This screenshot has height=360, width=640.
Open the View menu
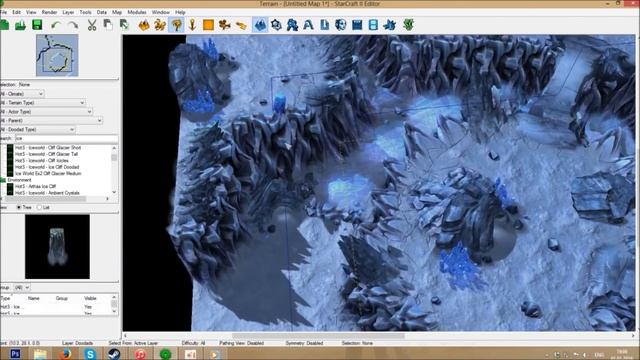tap(31, 12)
